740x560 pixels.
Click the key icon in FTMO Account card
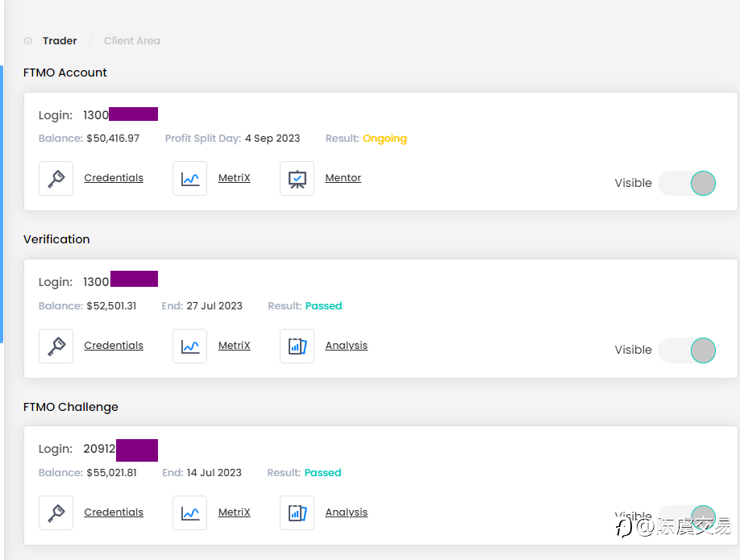click(56, 178)
